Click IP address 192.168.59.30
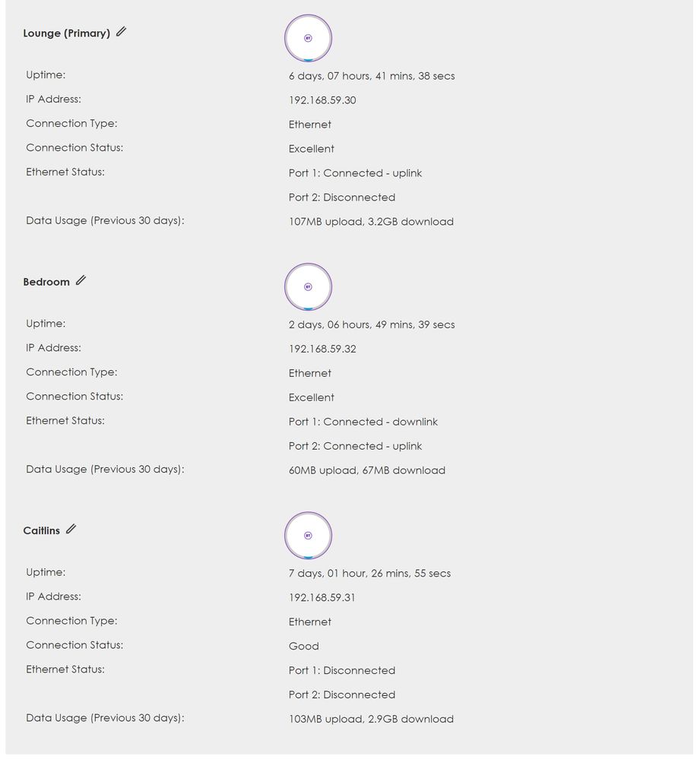 [x=322, y=100]
